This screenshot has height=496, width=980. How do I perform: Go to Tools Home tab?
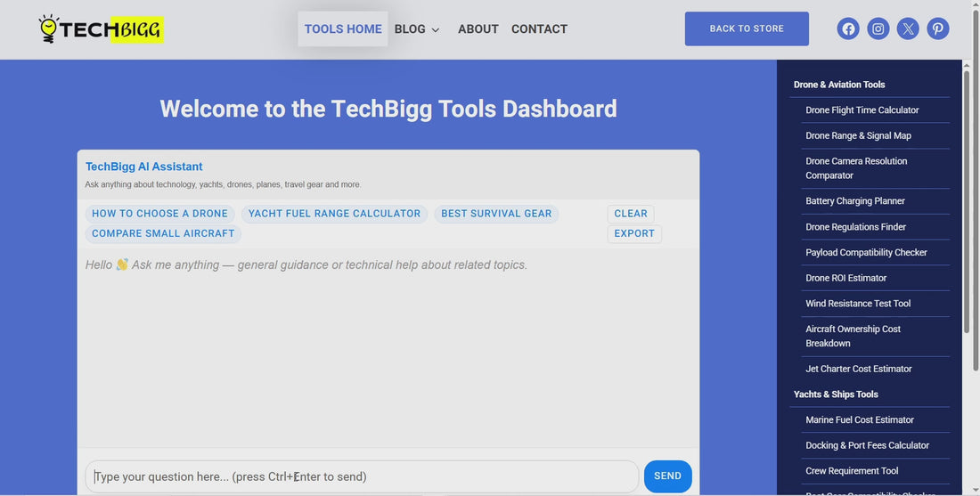pyautogui.click(x=343, y=29)
